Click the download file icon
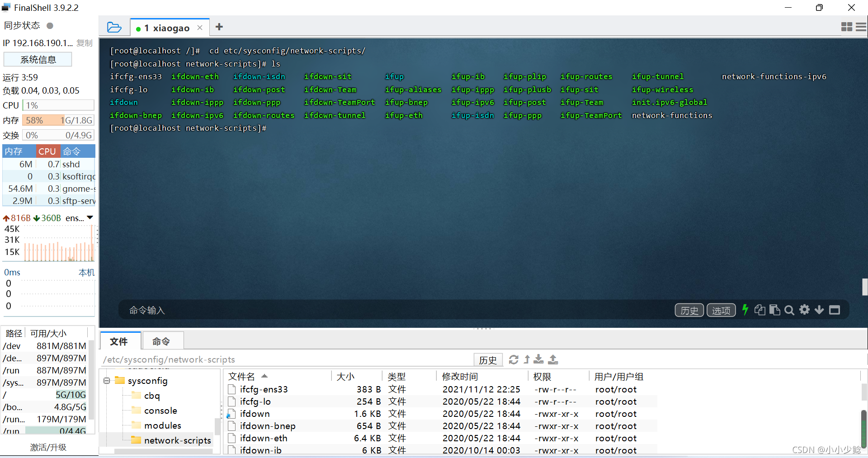The width and height of the screenshot is (868, 458). (x=538, y=359)
